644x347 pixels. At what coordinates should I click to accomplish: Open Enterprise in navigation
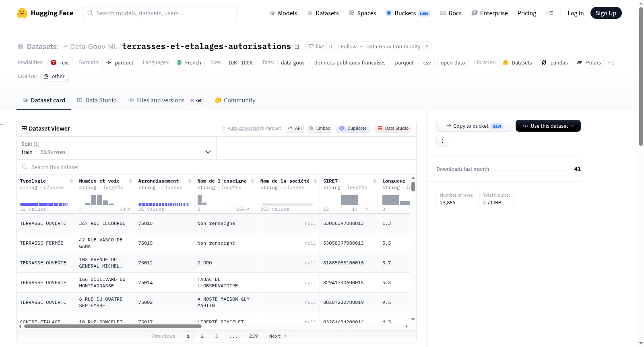tap(489, 13)
